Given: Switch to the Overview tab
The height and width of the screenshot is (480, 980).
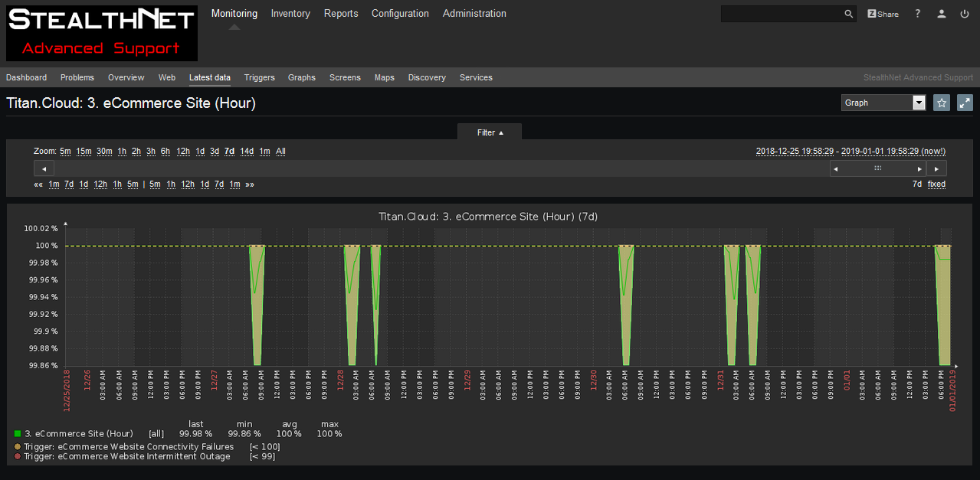Looking at the screenshot, I should tap(126, 77).
